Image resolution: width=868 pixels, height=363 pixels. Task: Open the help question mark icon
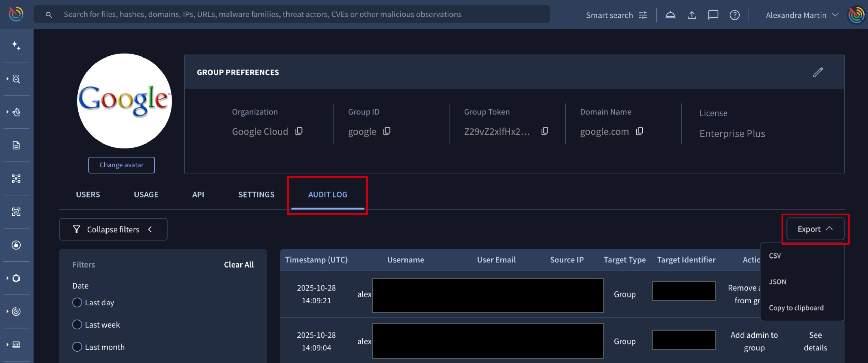pos(735,15)
